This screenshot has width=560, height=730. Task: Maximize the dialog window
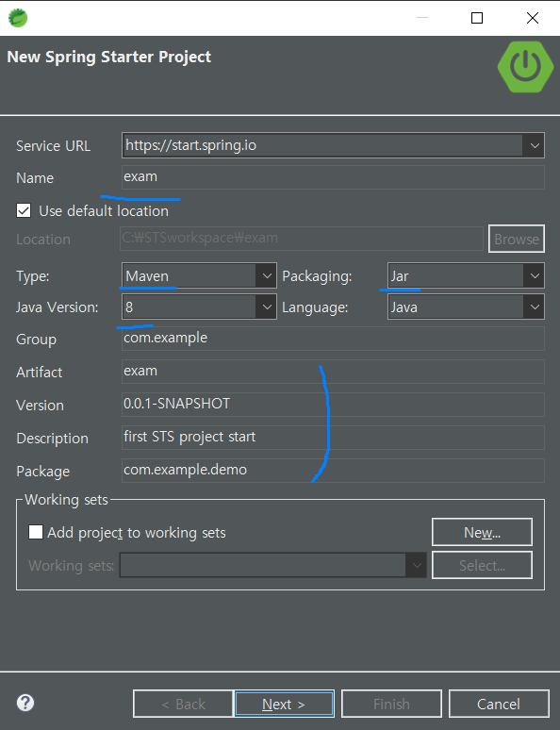pos(477,18)
